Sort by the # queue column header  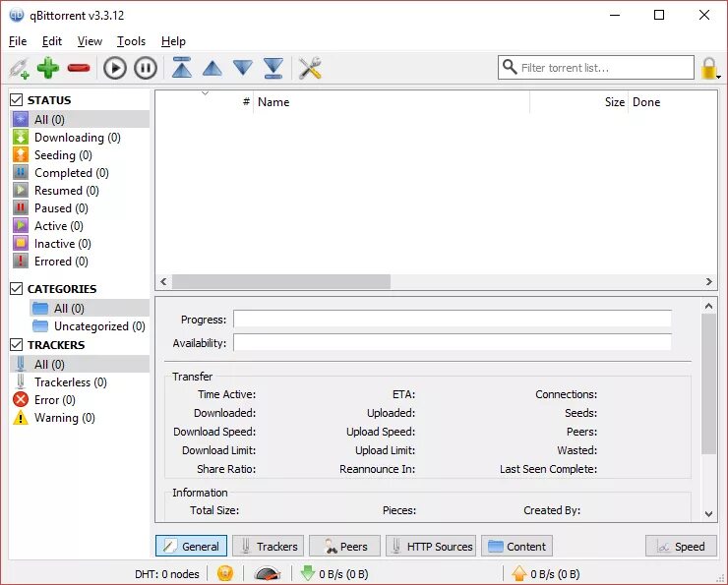[x=205, y=102]
